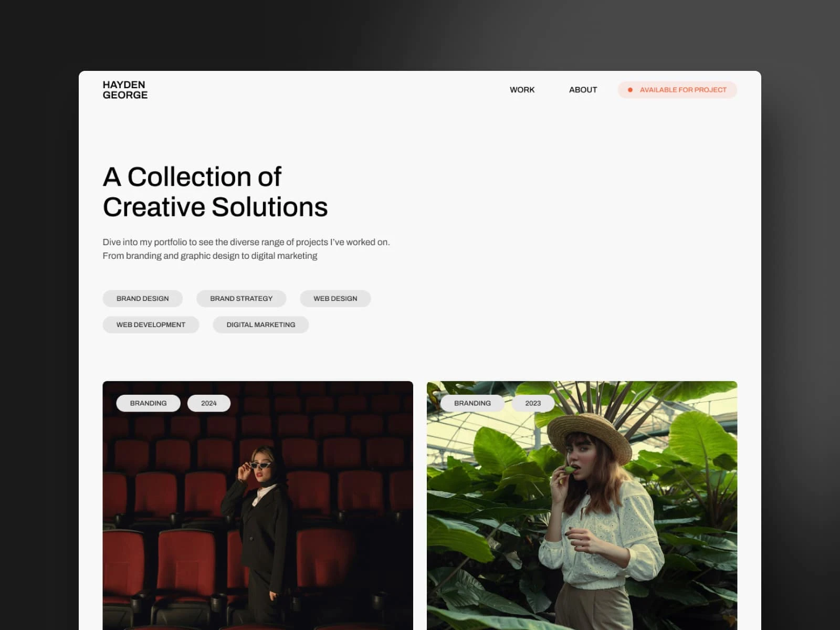Select the WEB DESIGN tag
The image size is (840, 630).
[335, 298]
